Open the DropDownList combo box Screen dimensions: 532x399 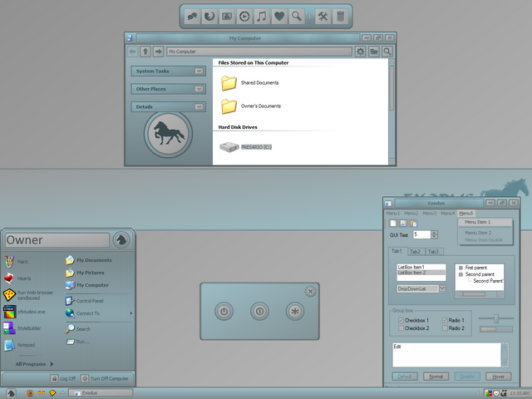click(442, 288)
